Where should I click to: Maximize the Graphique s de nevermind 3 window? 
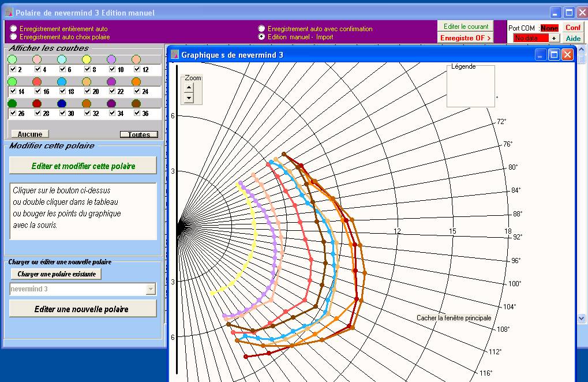click(554, 55)
